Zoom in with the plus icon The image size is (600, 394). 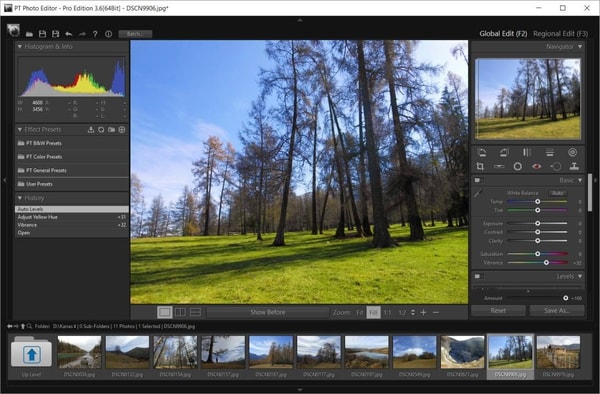tap(423, 313)
